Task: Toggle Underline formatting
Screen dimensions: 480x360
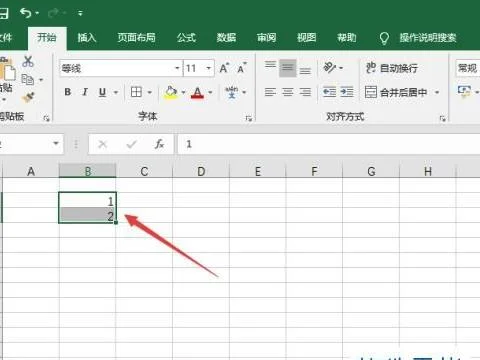Action: click(103, 92)
